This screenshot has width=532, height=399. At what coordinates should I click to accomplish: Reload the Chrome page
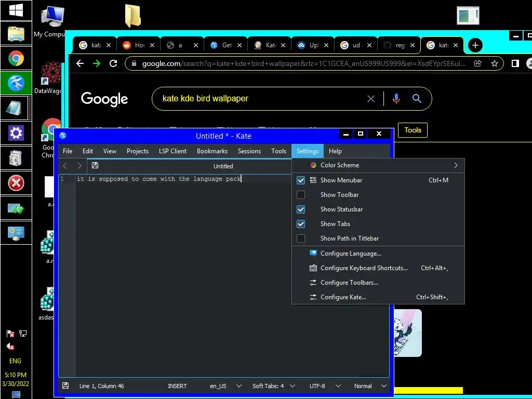pyautogui.click(x=113, y=63)
